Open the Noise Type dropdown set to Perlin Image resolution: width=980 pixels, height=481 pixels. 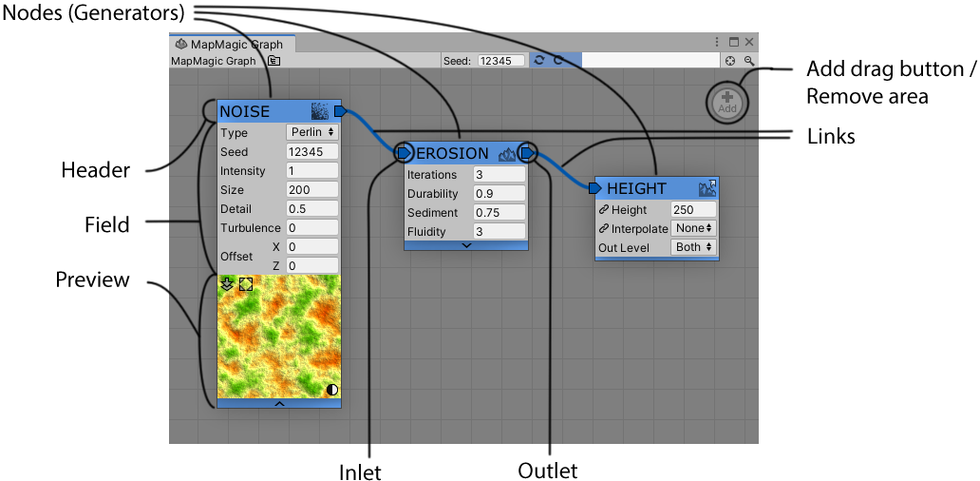312,133
